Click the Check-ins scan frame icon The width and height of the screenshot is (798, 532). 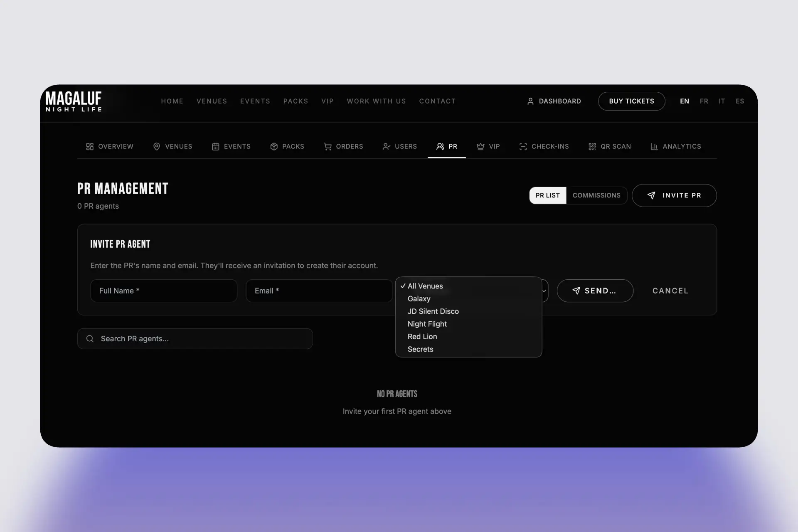tap(523, 147)
